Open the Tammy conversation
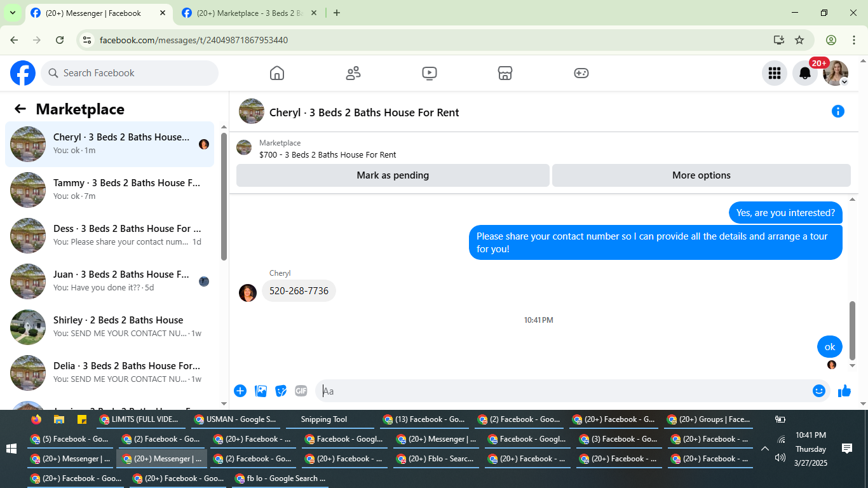The height and width of the screenshot is (488, 868). coord(109,189)
